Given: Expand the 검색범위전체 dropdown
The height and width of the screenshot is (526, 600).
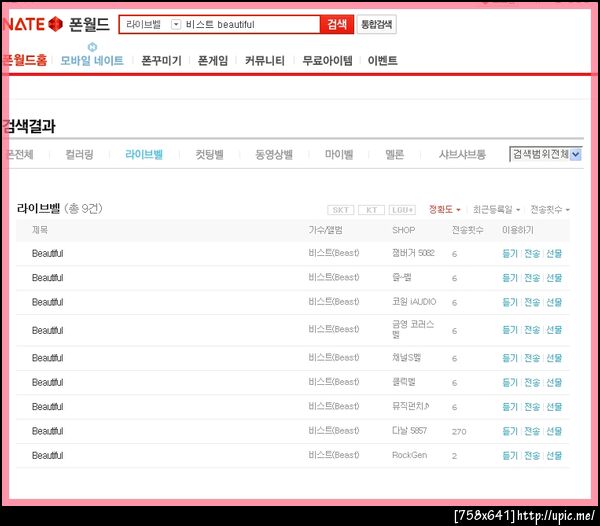Looking at the screenshot, I should click(546, 154).
